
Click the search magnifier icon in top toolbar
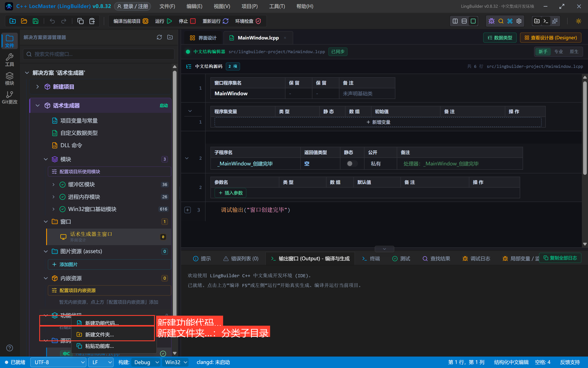[x=501, y=21]
